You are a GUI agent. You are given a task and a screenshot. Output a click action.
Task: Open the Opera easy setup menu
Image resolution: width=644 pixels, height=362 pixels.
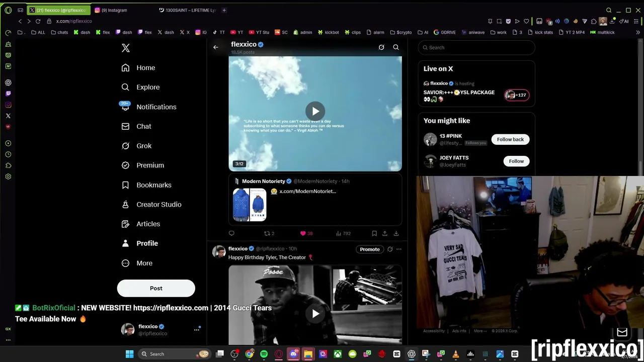tap(637, 21)
